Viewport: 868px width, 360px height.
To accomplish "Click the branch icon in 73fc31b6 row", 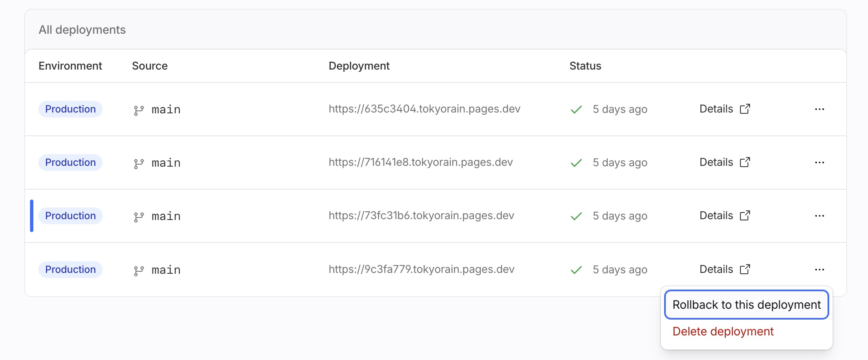I will click(x=139, y=217).
